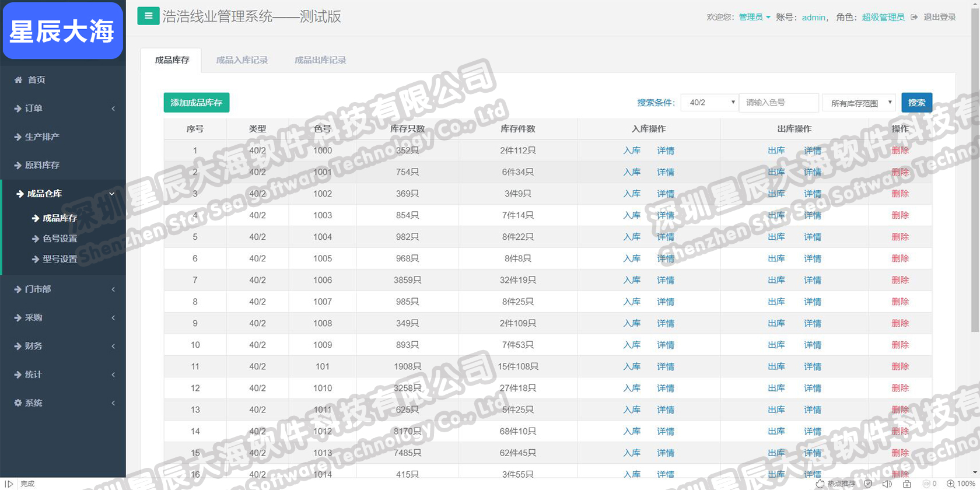Image resolution: width=980 pixels, height=490 pixels.
Task: Collapse the 成品仓库 sidebar menu
Action: tap(63, 194)
